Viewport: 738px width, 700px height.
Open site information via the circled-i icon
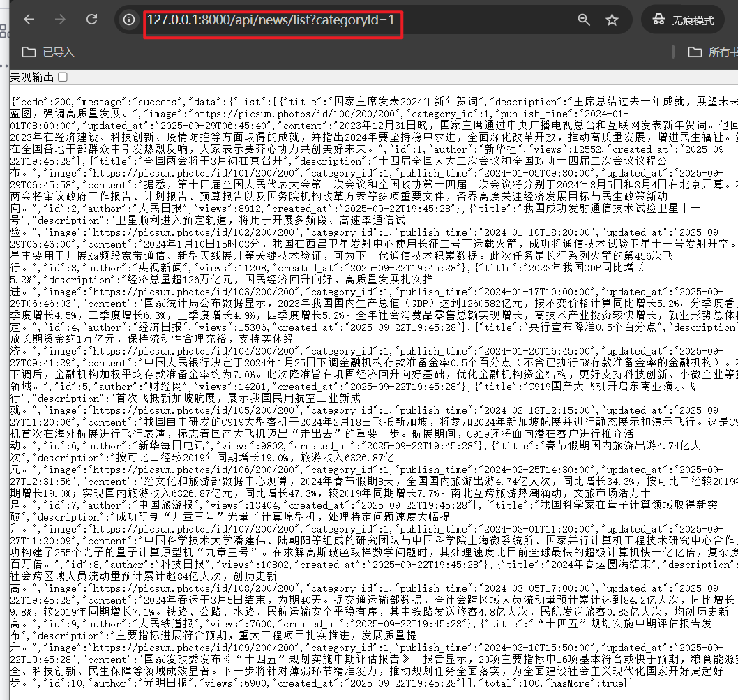[x=129, y=20]
